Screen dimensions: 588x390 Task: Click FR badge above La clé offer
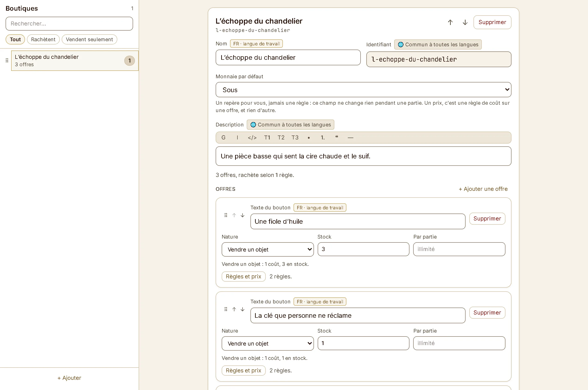[x=320, y=302]
